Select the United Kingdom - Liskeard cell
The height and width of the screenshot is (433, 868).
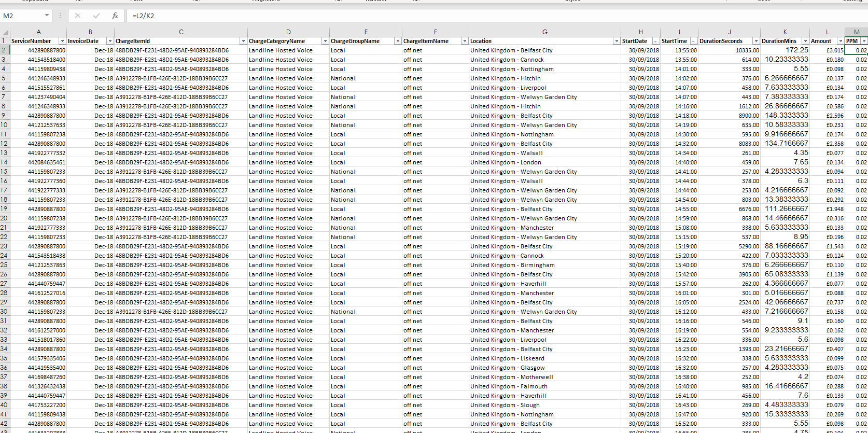pos(545,358)
